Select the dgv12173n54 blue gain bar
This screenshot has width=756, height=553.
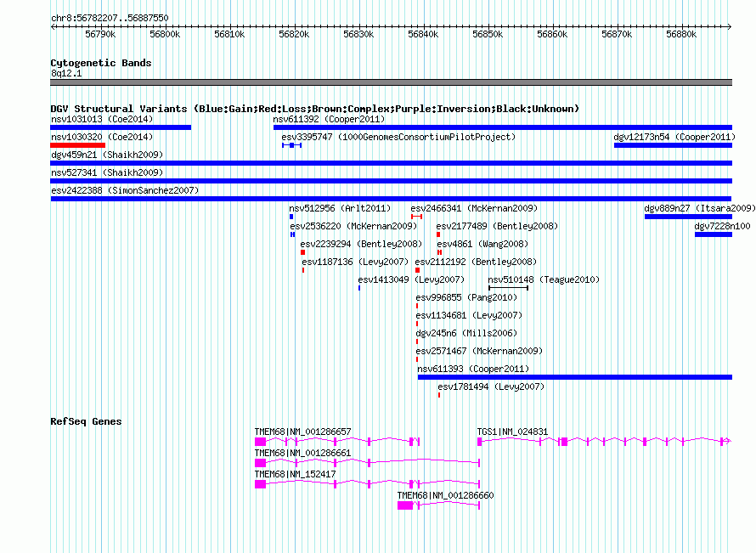673,145
